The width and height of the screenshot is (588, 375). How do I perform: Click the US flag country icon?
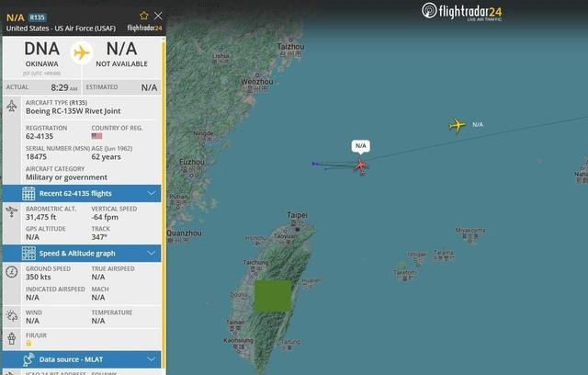click(96, 136)
